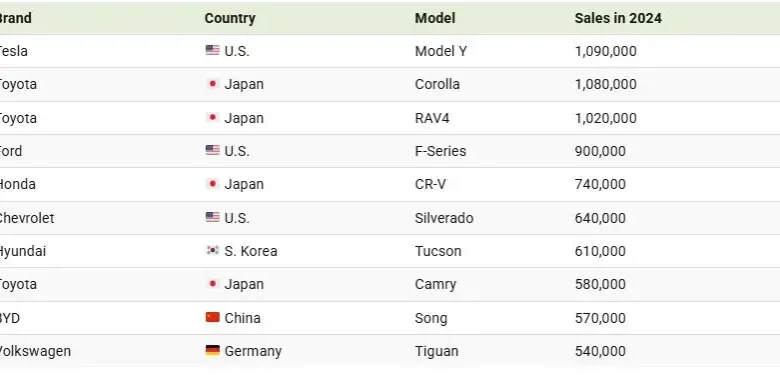Viewport: 780px width, 375px height.
Task: Click the 580,000 Camry sales value
Action: (600, 284)
